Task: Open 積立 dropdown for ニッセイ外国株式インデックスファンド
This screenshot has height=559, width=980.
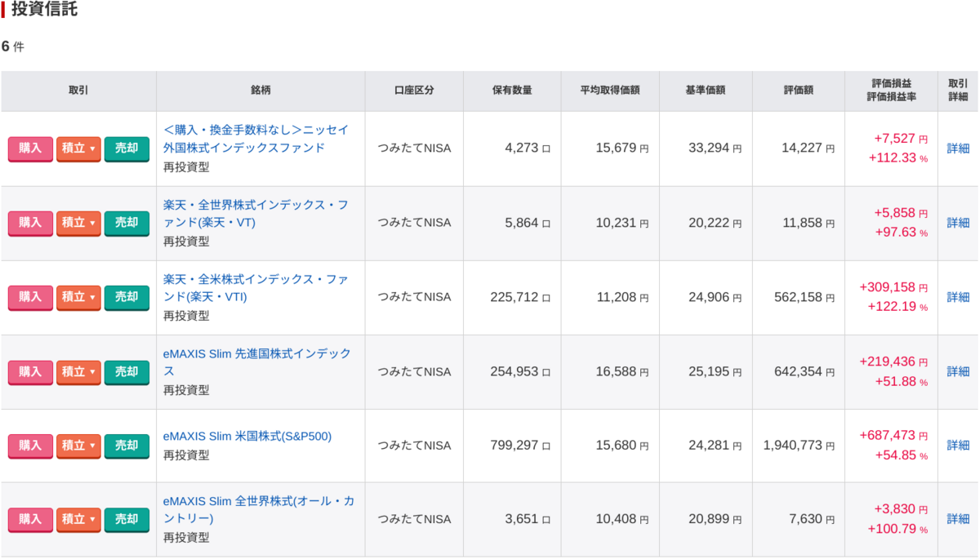Action: tap(78, 149)
